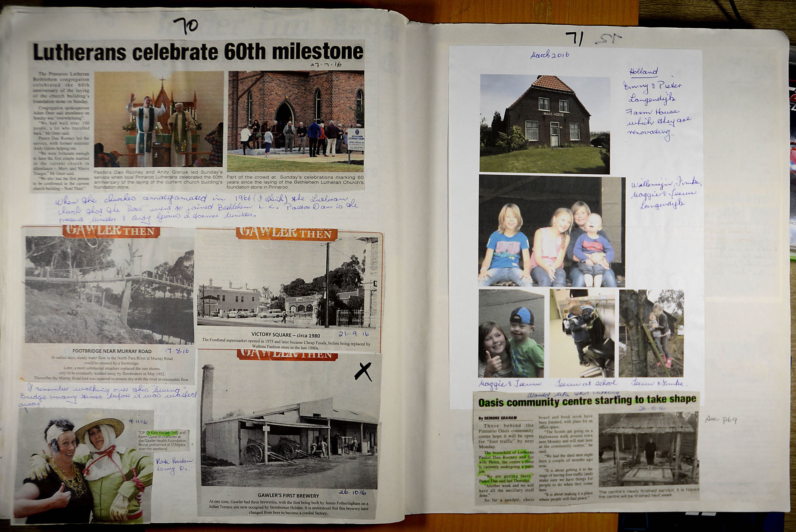Click the handwritten page number 71
Screen dimensions: 796x532
tap(574, 39)
